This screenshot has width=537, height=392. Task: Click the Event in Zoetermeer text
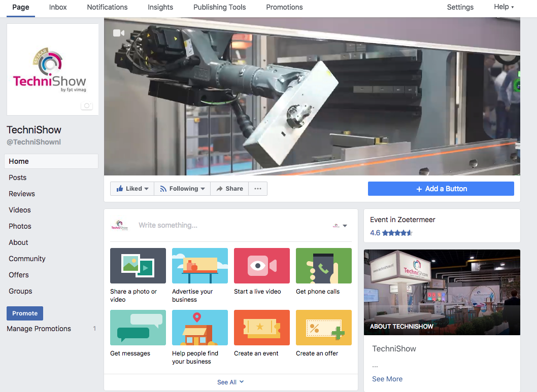coord(402,220)
